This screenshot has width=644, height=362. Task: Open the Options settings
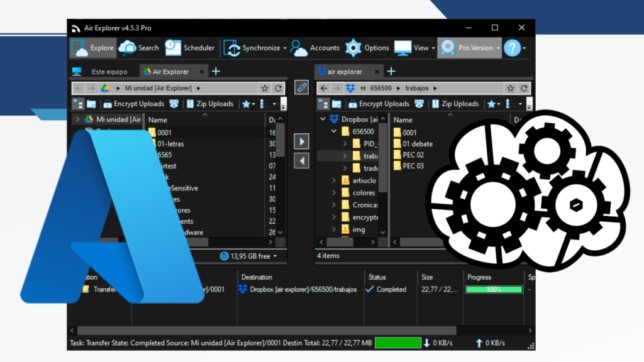click(367, 47)
